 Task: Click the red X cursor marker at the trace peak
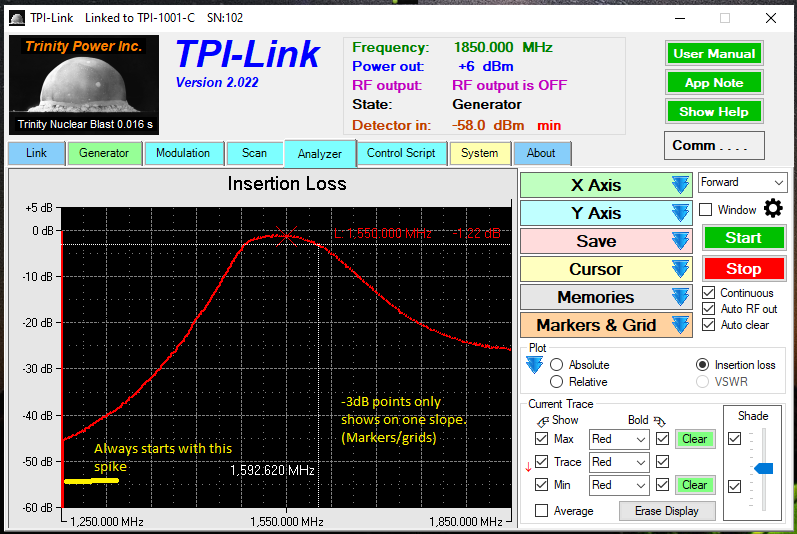(287, 236)
